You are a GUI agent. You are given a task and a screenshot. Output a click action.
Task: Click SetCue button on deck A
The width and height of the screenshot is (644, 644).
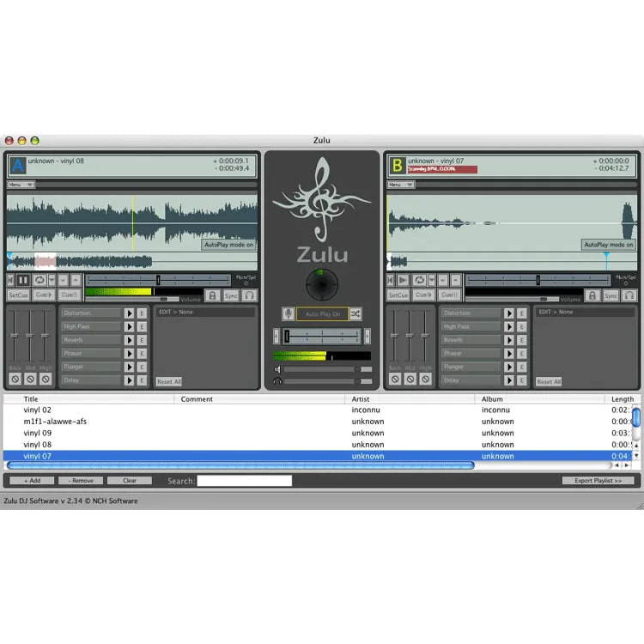[x=18, y=295]
